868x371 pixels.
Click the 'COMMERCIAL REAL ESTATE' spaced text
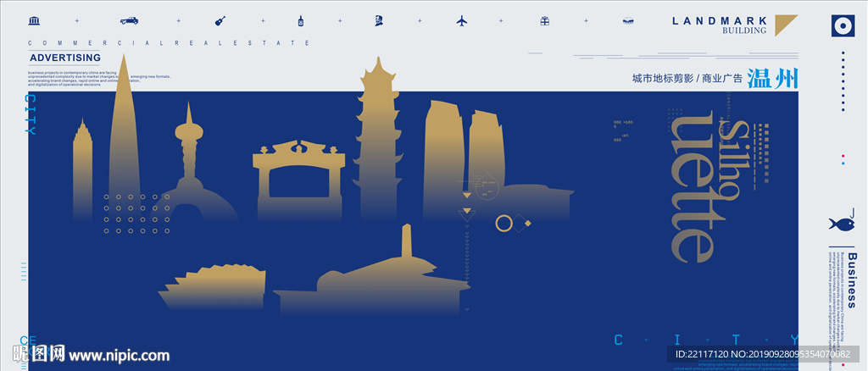click(169, 42)
